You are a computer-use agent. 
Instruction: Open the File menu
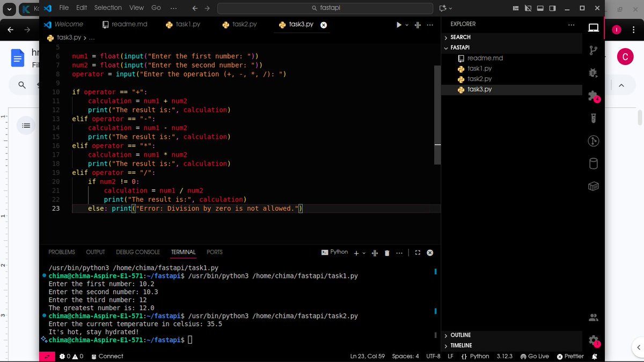click(64, 8)
